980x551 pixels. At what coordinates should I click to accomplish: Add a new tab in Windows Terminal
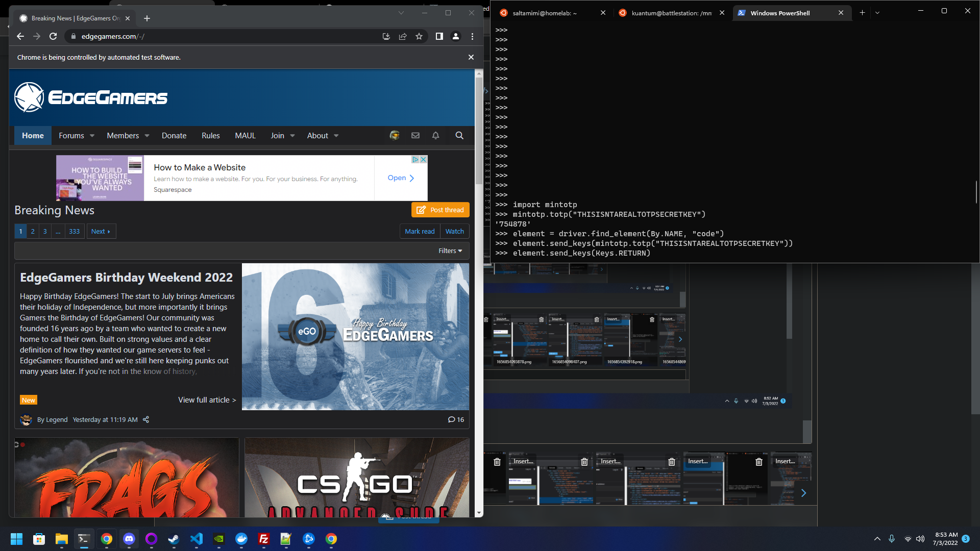[862, 13]
